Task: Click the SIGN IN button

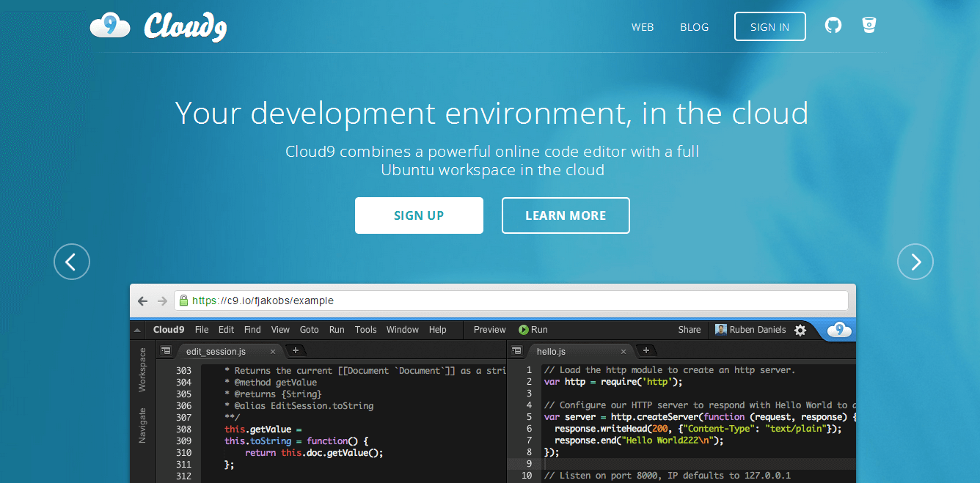Action: (769, 26)
